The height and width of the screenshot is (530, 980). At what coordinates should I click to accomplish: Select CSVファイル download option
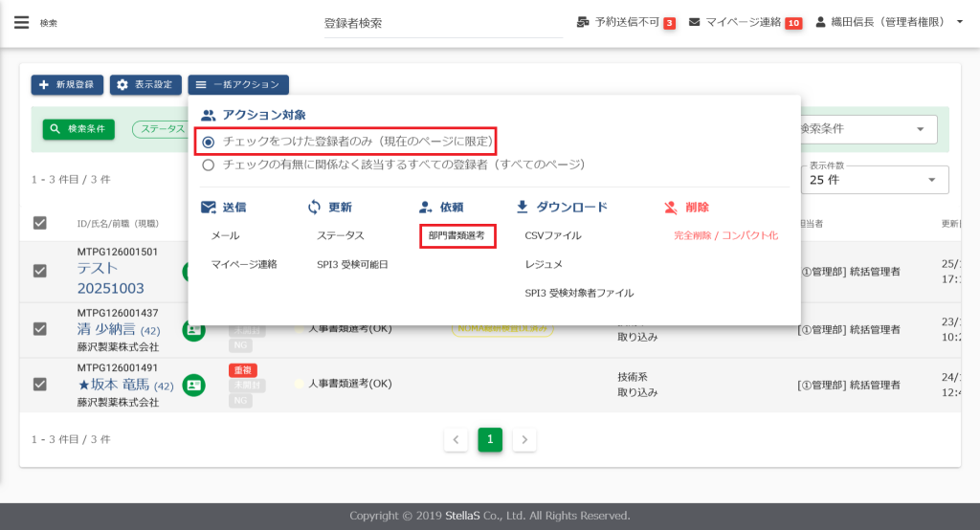[553, 235]
